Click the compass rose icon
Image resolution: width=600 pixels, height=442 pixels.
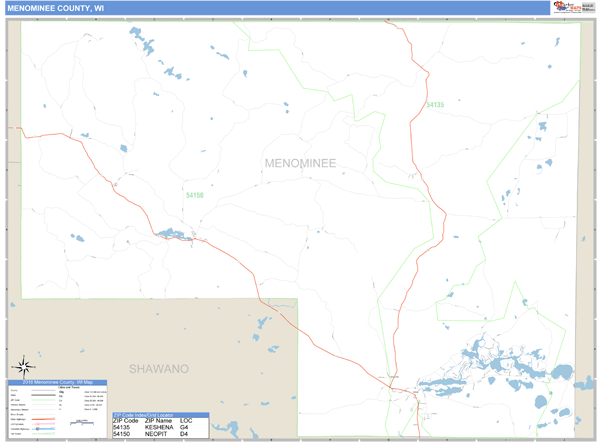tap(24, 367)
